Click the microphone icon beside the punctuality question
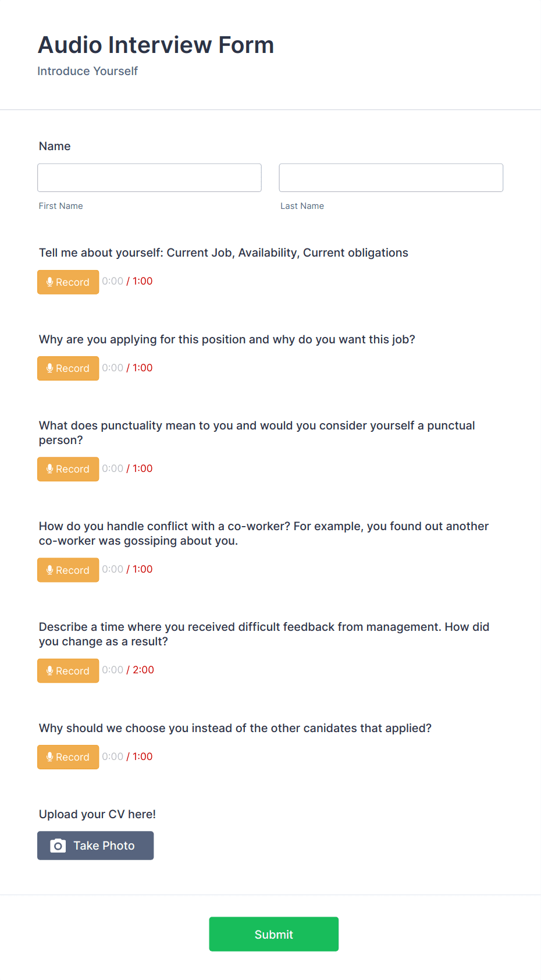 point(50,468)
